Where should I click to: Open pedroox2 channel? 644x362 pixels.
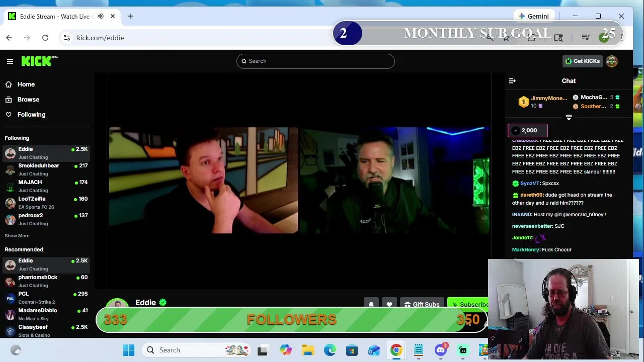click(x=46, y=219)
